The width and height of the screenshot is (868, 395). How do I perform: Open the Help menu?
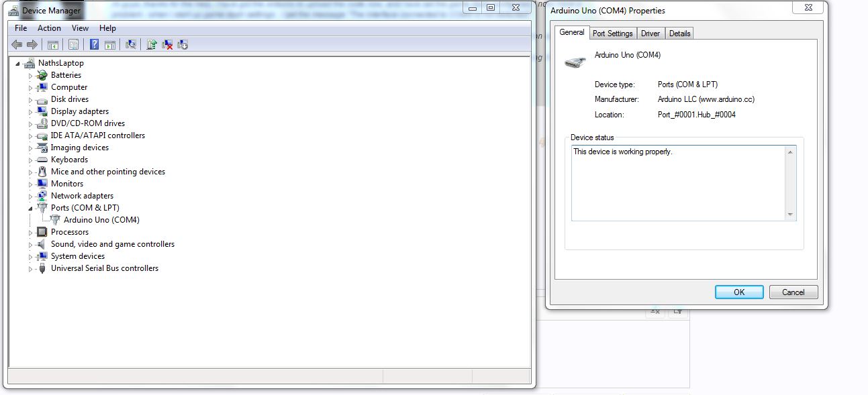(x=107, y=28)
